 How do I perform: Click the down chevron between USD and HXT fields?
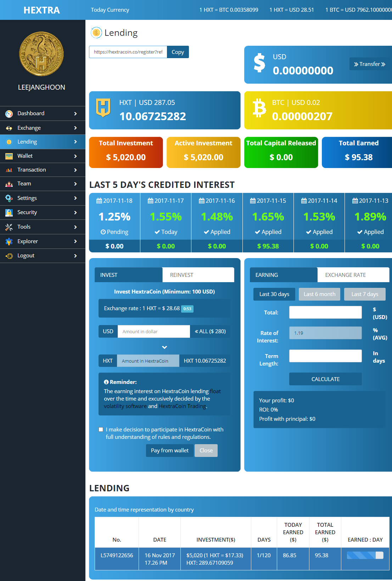pos(164,347)
